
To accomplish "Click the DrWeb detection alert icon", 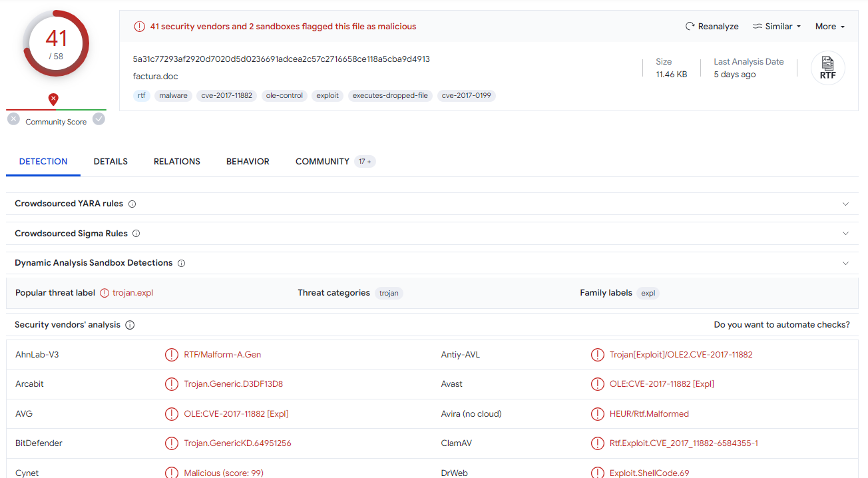I will (598, 473).
